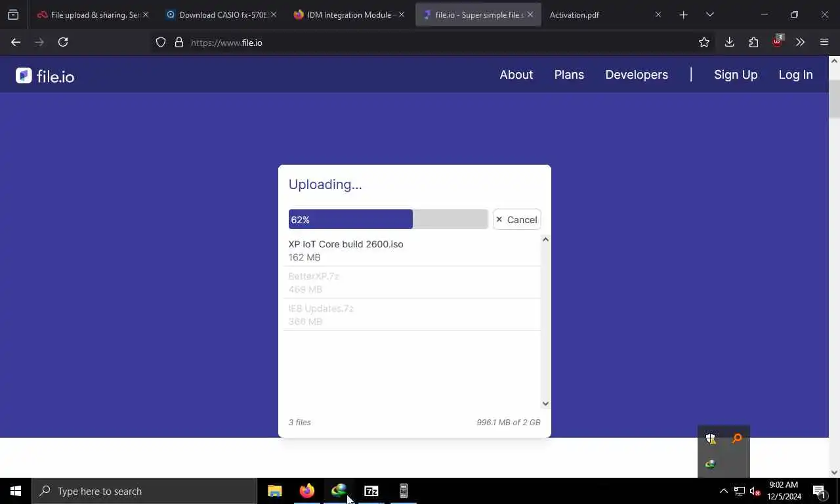
Task: Open the Firefox tab overview (Firefox View) icon
Action: [13, 14]
